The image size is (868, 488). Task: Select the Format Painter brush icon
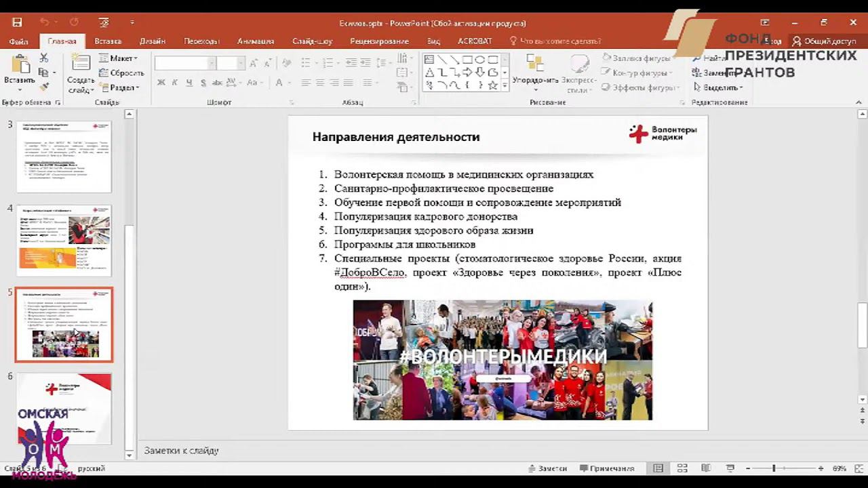(x=44, y=87)
